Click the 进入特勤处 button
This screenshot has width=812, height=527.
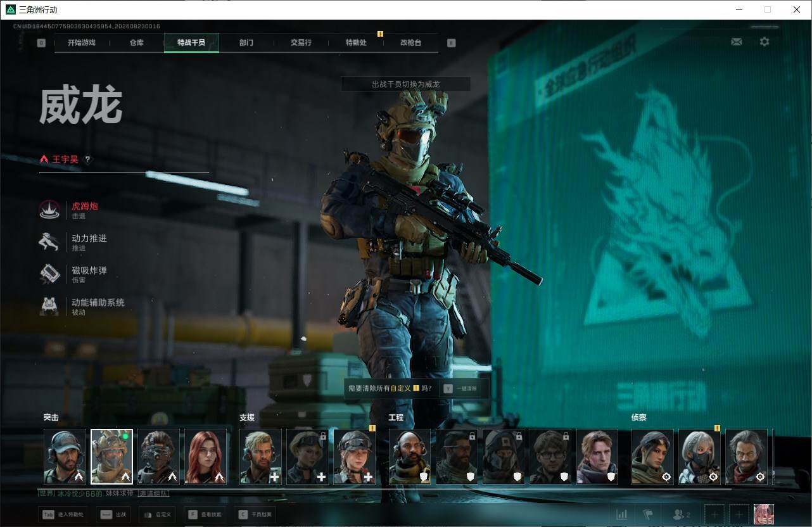63,515
